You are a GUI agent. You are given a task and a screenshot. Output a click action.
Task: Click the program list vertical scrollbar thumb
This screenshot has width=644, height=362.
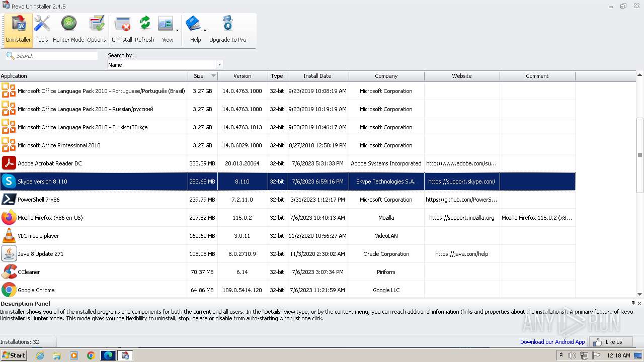(x=640, y=155)
